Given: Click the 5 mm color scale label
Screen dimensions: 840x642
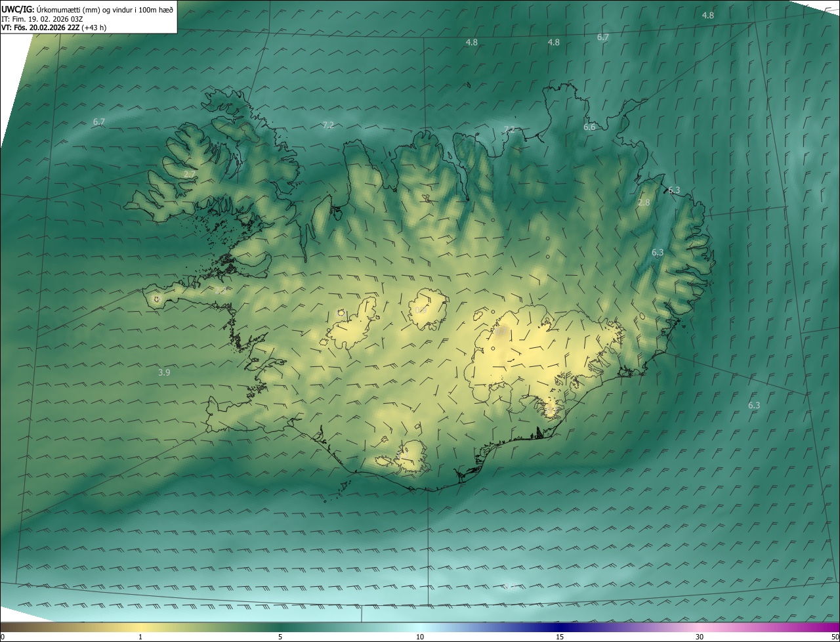Looking at the screenshot, I should pyautogui.click(x=280, y=637).
